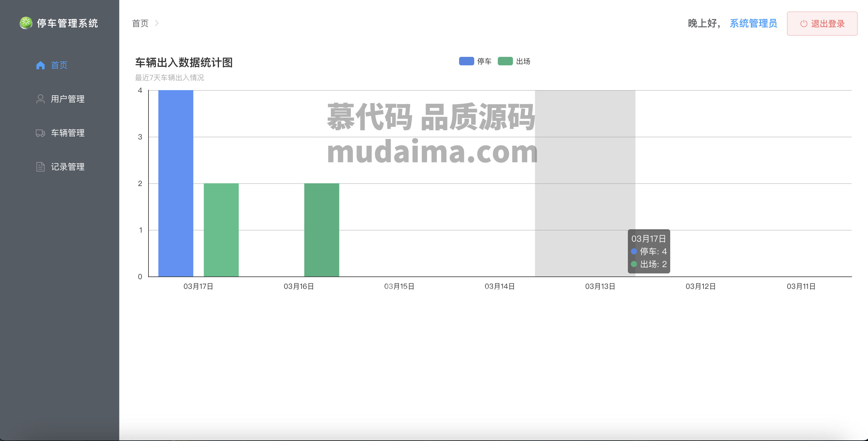Click the 03月13日 axis label
The image size is (868, 441).
click(x=600, y=286)
